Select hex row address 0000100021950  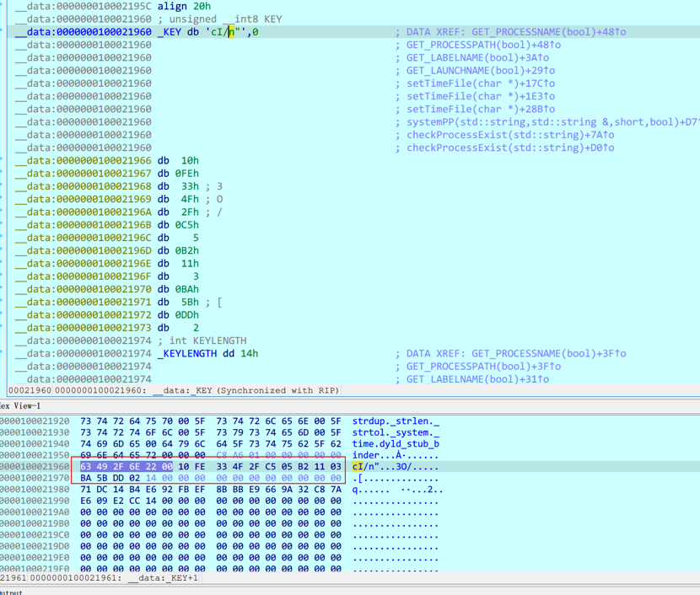pyautogui.click(x=35, y=455)
